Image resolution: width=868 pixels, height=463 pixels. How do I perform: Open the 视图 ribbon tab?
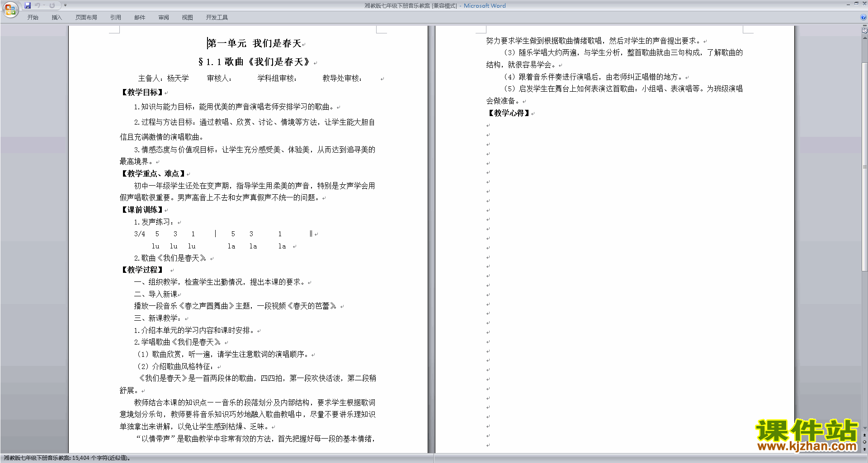point(188,18)
